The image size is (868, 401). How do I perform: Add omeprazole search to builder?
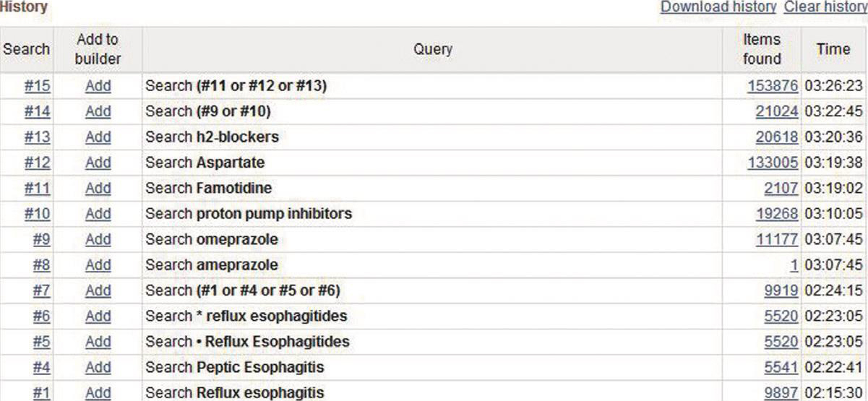point(98,239)
